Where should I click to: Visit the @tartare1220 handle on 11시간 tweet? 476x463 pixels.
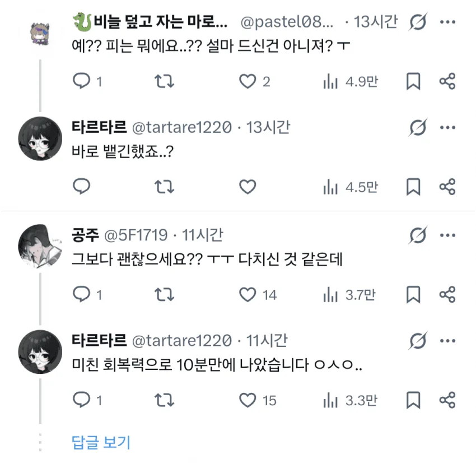point(182,341)
